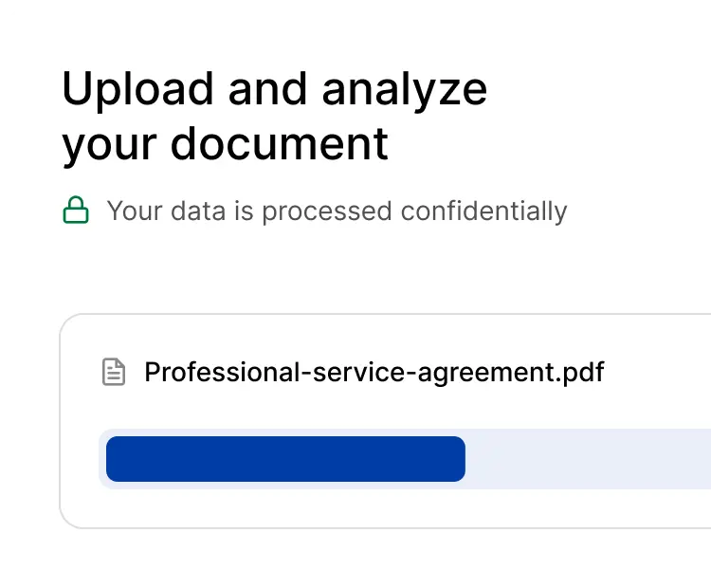Click the word "processed" in the privacy notice
The image size is (711, 588).
[327, 212]
